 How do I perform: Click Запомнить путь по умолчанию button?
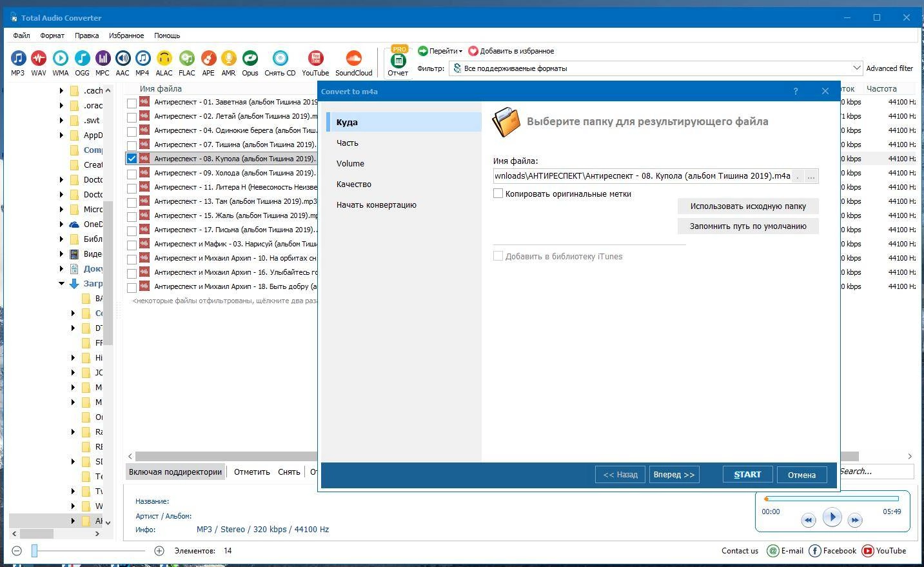pyautogui.click(x=748, y=226)
